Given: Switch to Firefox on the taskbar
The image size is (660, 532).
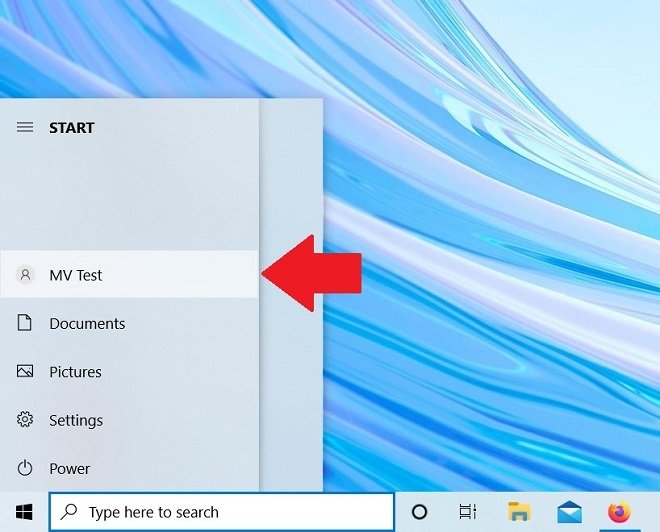Looking at the screenshot, I should (620, 512).
